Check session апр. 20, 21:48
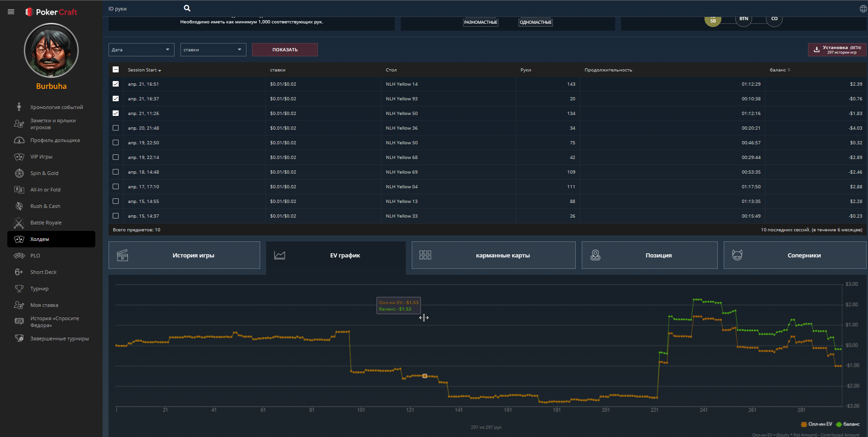 click(x=115, y=128)
